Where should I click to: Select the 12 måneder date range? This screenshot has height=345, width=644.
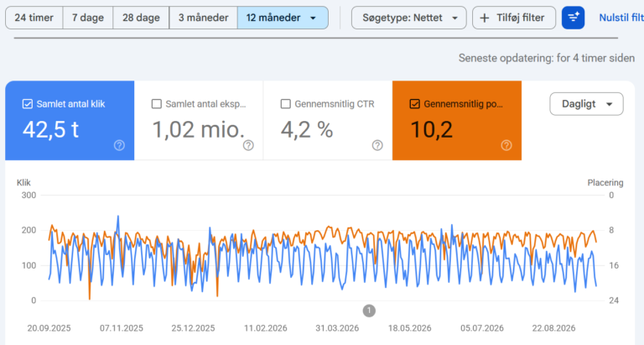coord(283,18)
